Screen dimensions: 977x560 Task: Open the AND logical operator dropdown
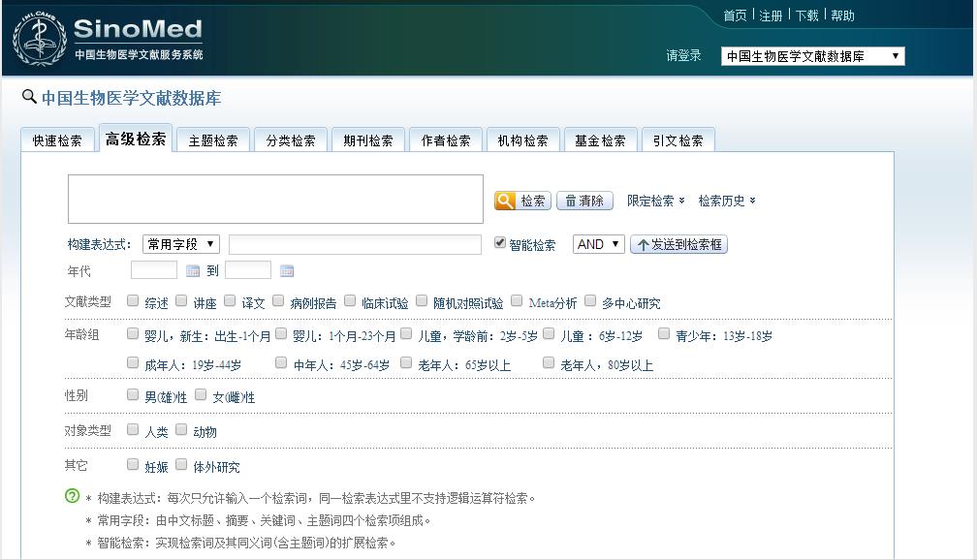pos(598,244)
